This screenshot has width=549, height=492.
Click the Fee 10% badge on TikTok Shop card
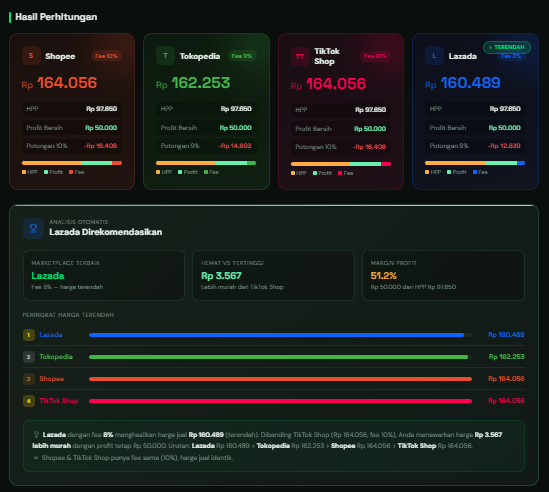[x=375, y=56]
